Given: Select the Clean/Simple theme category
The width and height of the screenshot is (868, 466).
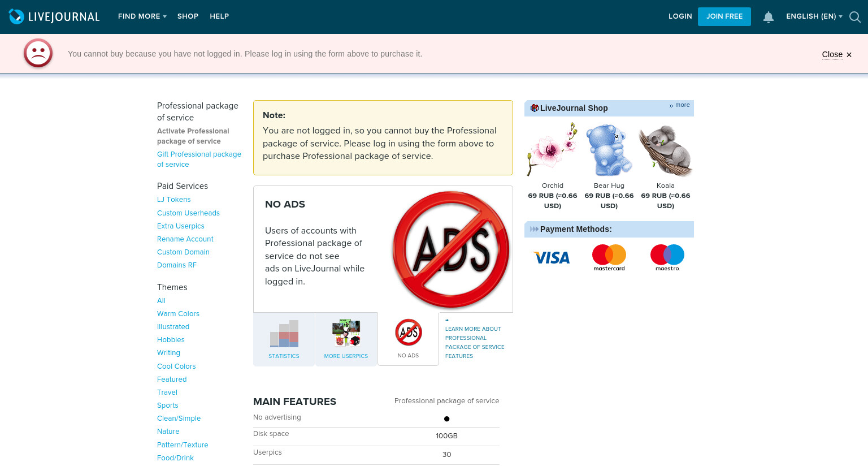Looking at the screenshot, I should [x=179, y=418].
